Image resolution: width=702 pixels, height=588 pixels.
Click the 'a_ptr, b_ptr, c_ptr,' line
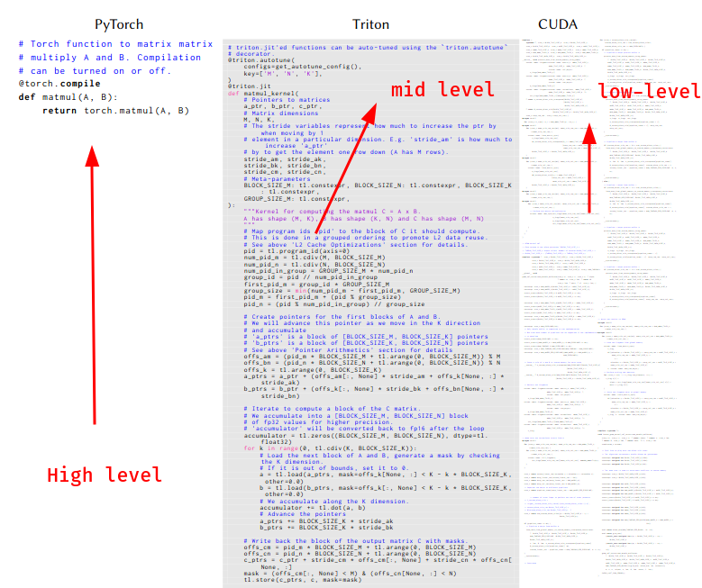283,106
